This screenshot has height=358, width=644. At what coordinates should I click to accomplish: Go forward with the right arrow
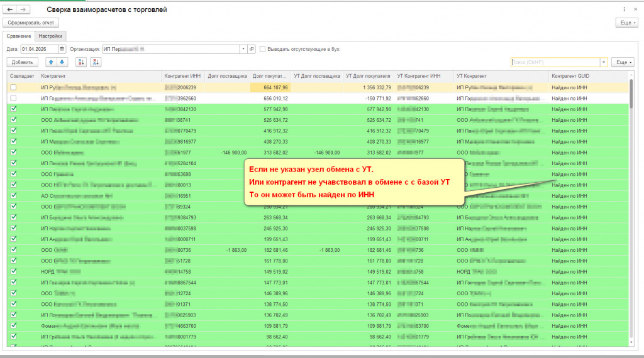click(23, 9)
